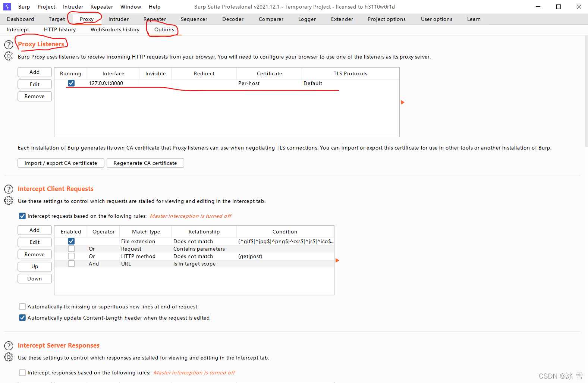588x383 pixels.
Task: Open the Project menu
Action: [46, 7]
